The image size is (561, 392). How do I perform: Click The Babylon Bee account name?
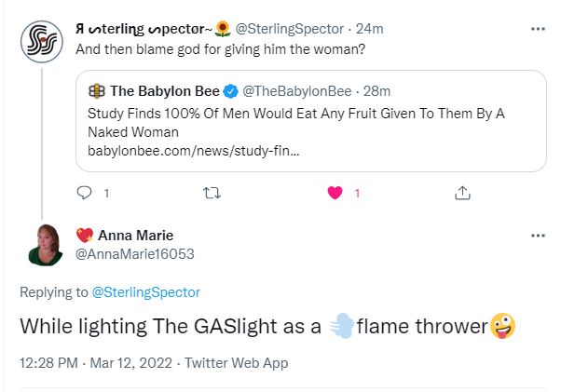point(165,91)
